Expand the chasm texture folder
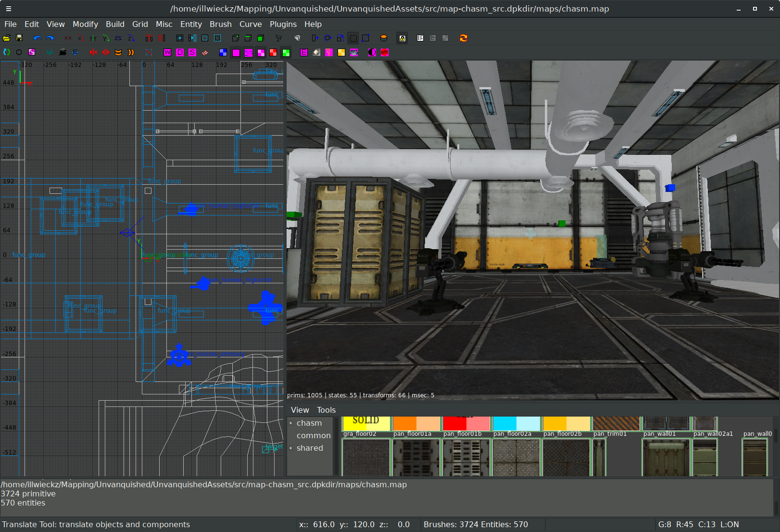Image resolution: width=780 pixels, height=532 pixels. click(x=291, y=423)
